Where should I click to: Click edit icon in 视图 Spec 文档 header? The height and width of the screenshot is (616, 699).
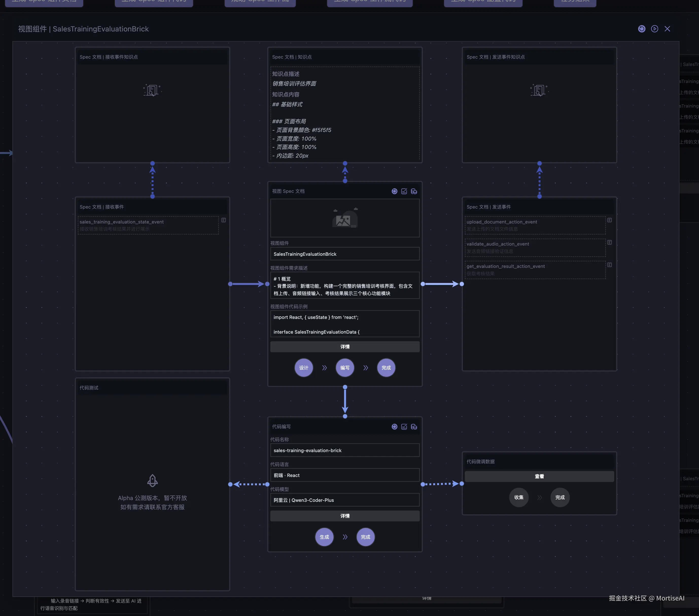click(x=404, y=191)
